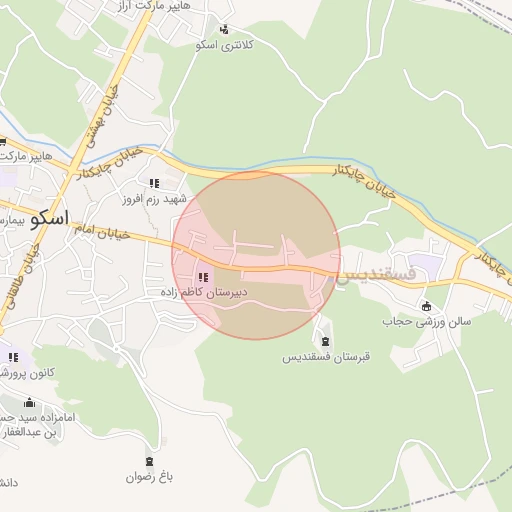Select the school icon above شهید رزم افروز
The image size is (512, 512).
[154, 183]
